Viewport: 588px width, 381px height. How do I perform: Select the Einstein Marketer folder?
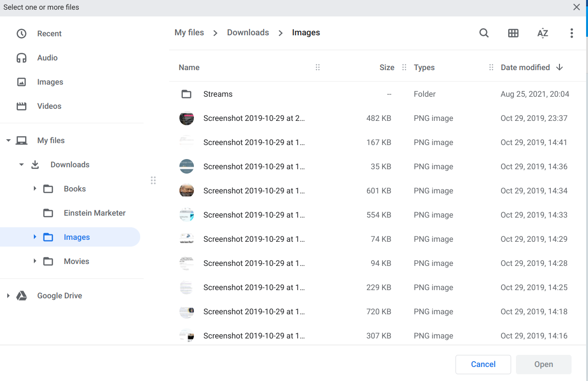[94, 213]
